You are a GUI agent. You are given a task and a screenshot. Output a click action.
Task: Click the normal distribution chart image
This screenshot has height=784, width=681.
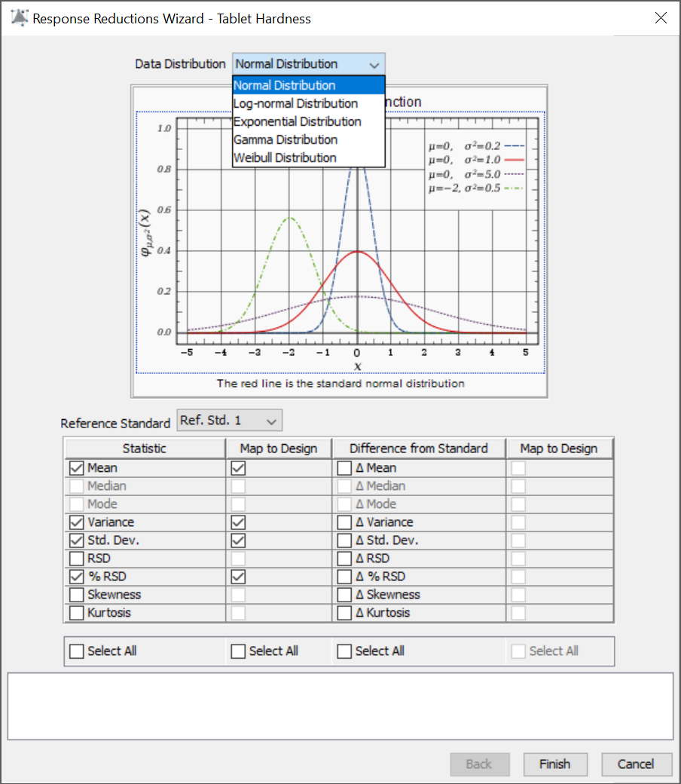tap(340, 243)
